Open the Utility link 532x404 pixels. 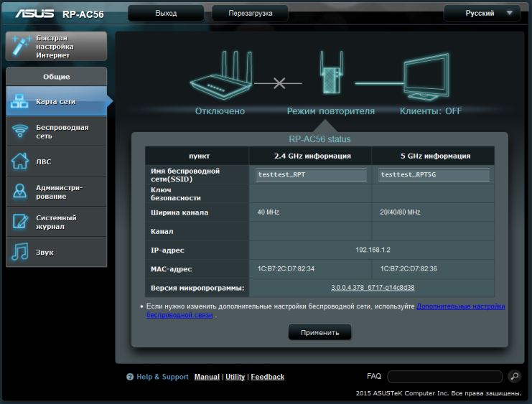235,377
